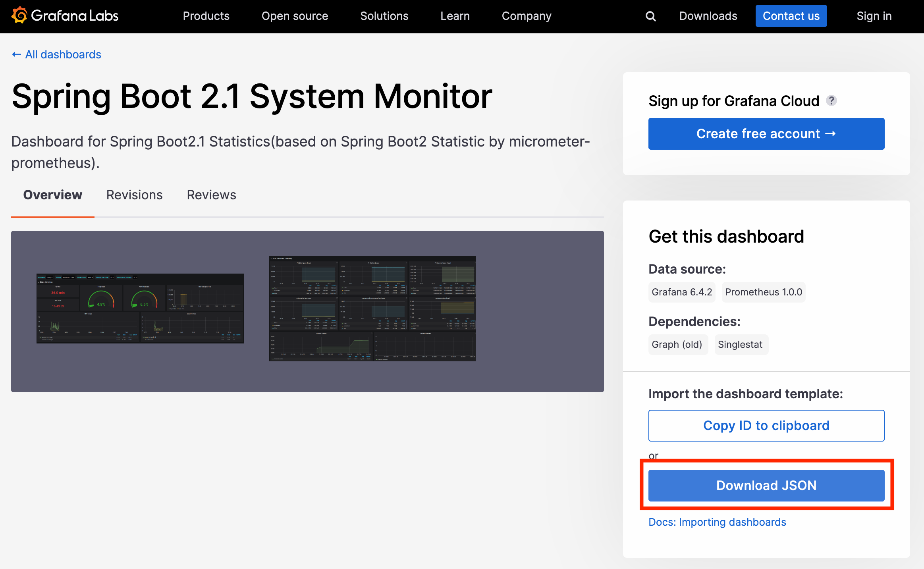Open Docs: Importing dashboards link

pos(717,522)
